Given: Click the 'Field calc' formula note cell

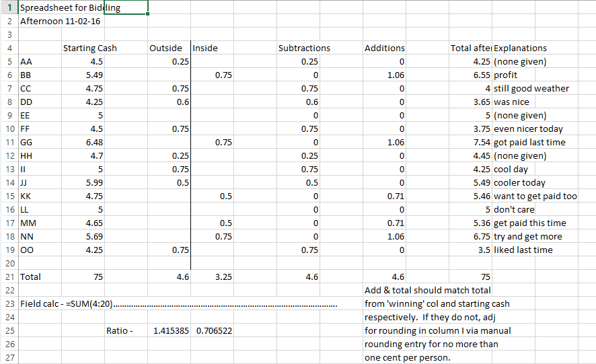Looking at the screenshot, I should click(x=67, y=303).
